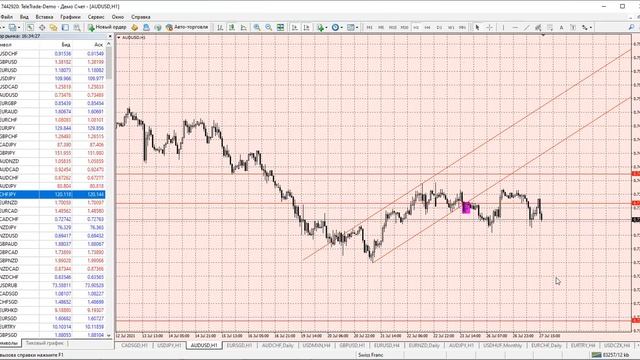The image size is (640, 360).
Task: Select the text 'A' tool
Action: click(x=561, y=27)
